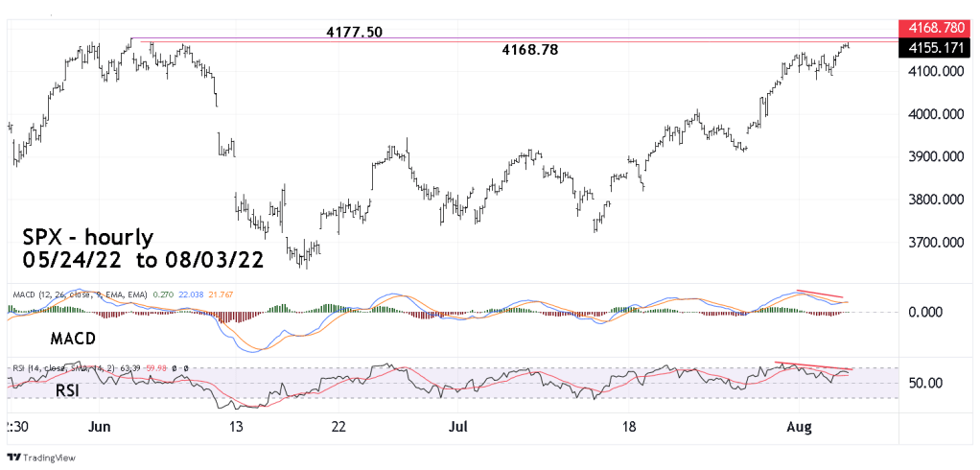This screenshot has width=980, height=470.
Task: Select the 4168.78 text annotation
Action: point(530,49)
